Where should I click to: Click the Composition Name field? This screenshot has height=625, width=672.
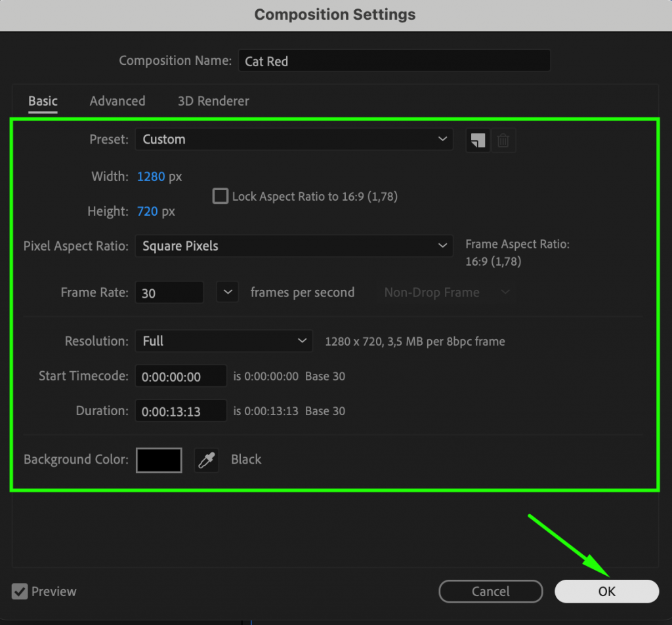point(394,60)
